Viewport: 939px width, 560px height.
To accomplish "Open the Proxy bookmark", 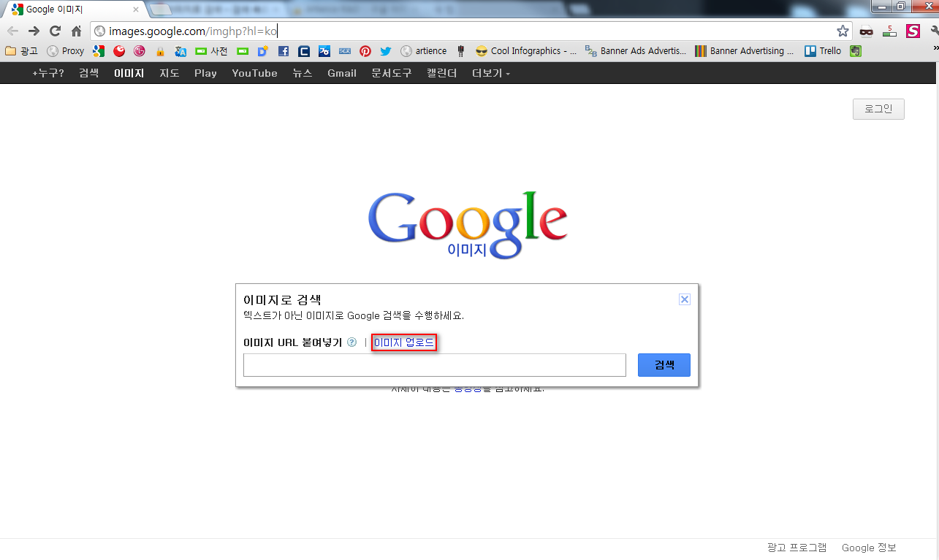I will [65, 51].
